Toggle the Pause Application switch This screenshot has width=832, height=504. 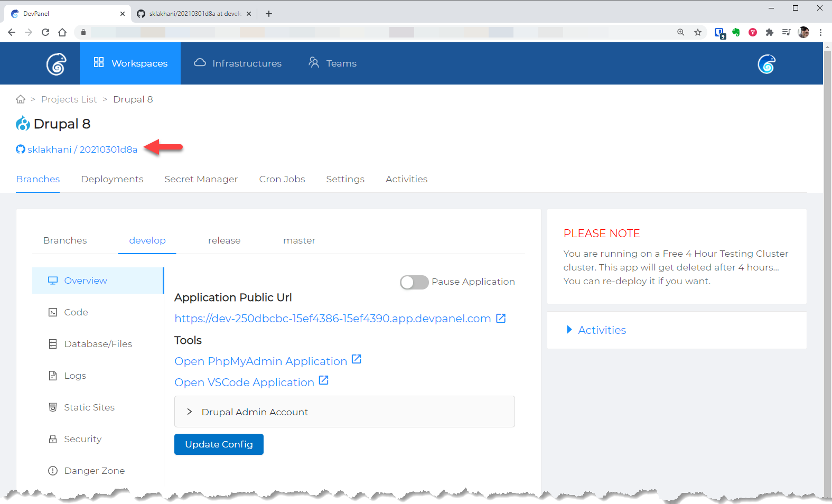tap(414, 282)
